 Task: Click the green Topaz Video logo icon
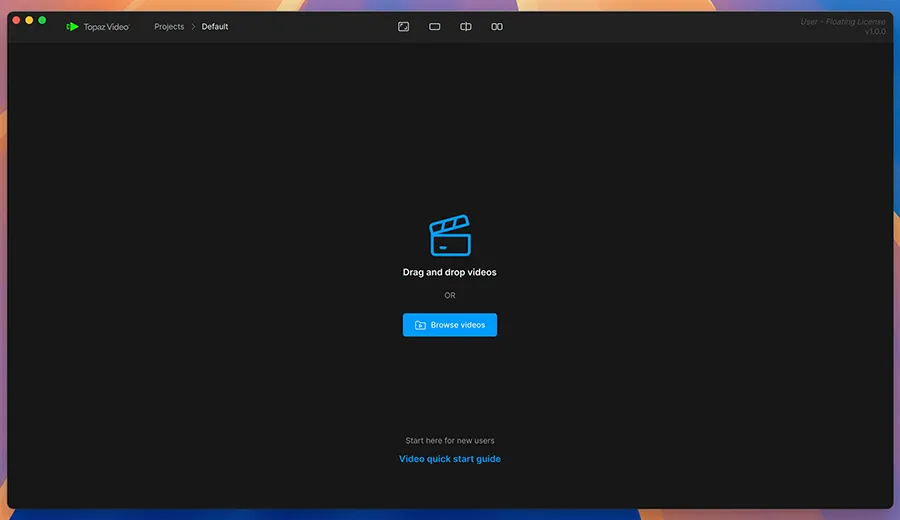click(x=72, y=27)
